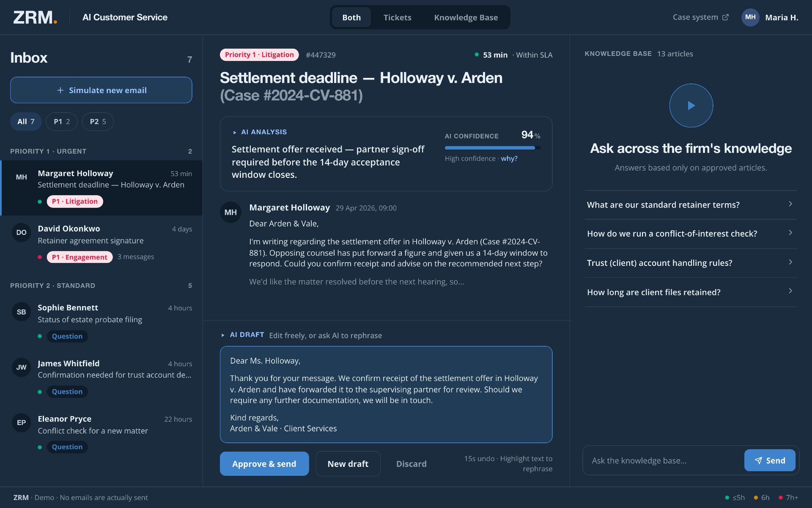Viewport: 812px width, 508px height.
Task: Open the Case system link
Action: pos(700,17)
